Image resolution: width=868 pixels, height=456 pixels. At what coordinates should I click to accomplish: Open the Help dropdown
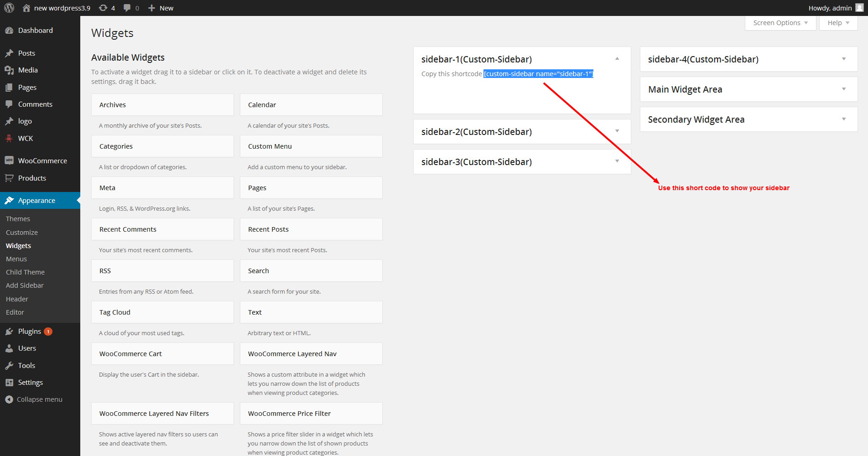click(838, 23)
